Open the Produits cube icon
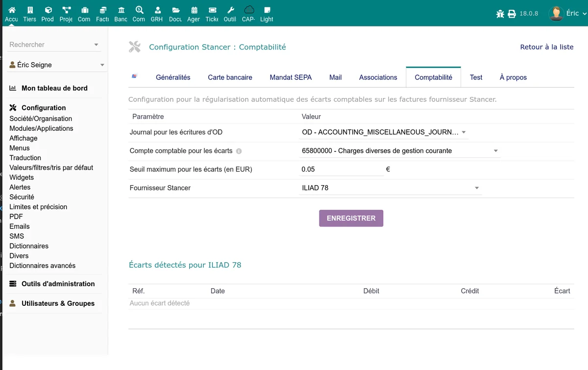This screenshot has width=588, height=370. coord(48,10)
